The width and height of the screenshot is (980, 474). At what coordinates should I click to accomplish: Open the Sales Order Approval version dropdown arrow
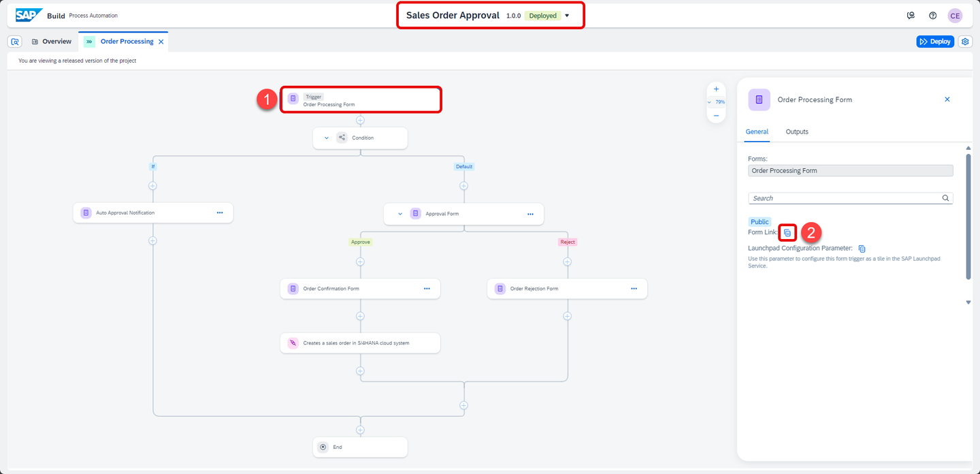(567, 16)
